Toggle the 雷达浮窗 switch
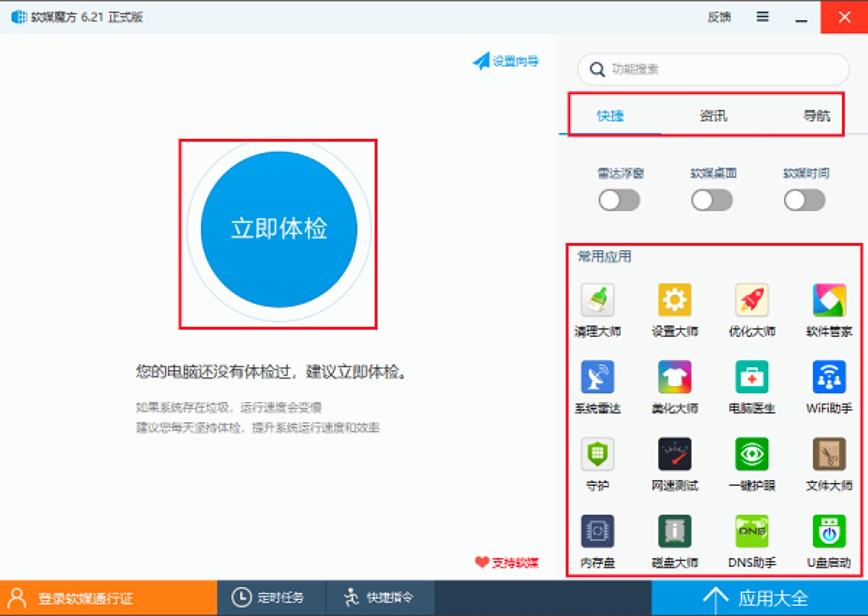 (619, 200)
